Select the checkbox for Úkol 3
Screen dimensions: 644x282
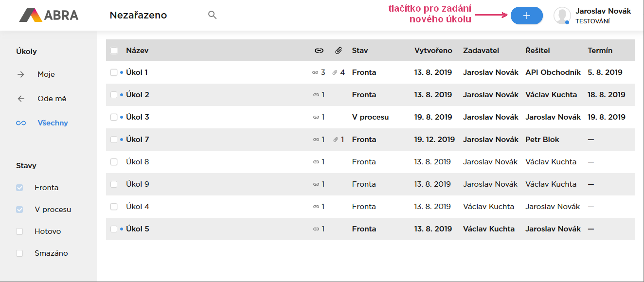(114, 117)
